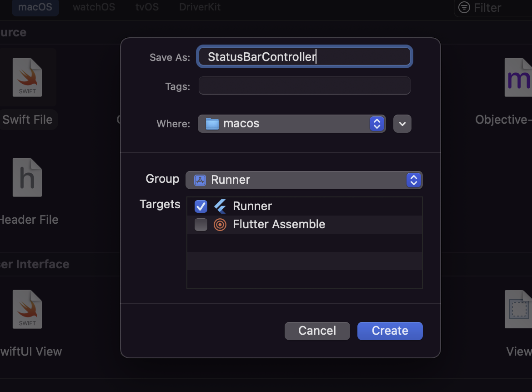Click the filter icon in search field
The height and width of the screenshot is (392, 532).
point(464,7)
